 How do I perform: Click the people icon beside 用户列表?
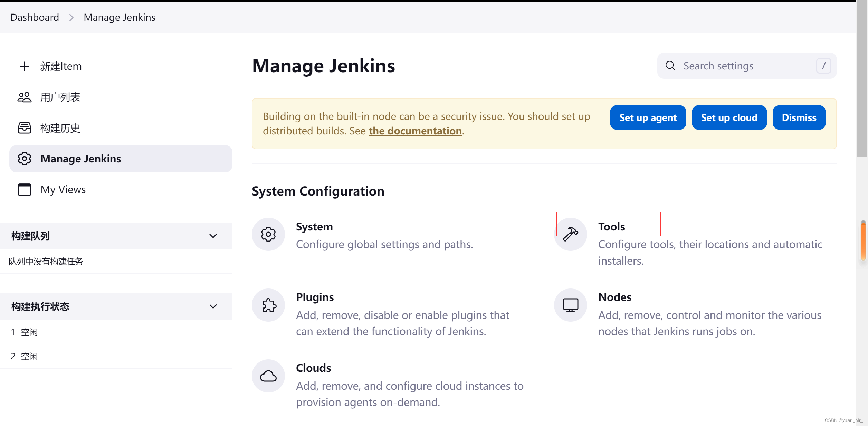pos(24,97)
